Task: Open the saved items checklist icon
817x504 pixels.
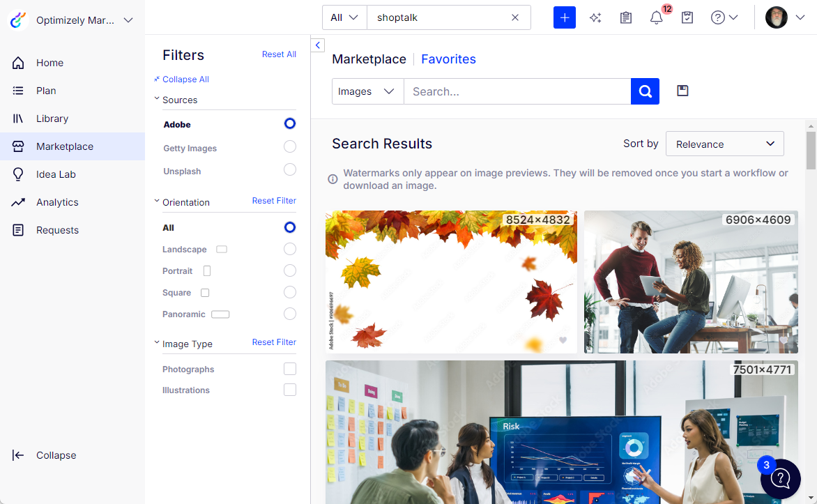Action: pyautogui.click(x=687, y=17)
